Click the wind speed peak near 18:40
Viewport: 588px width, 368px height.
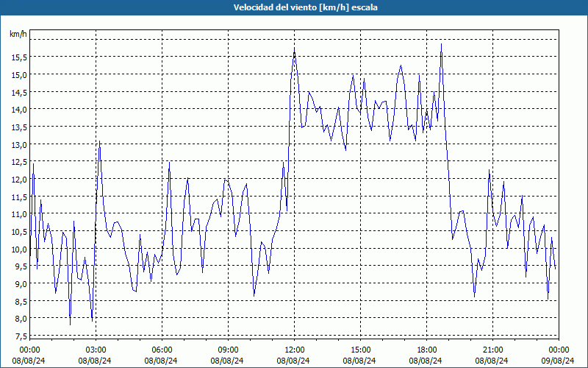click(442, 44)
